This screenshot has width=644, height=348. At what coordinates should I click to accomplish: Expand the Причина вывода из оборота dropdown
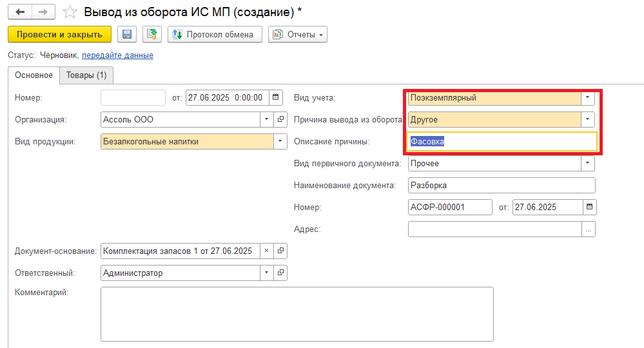(x=587, y=119)
